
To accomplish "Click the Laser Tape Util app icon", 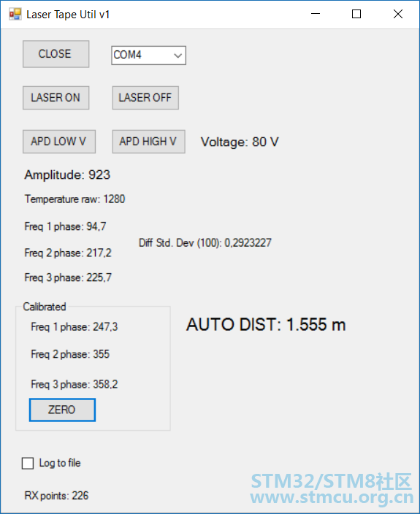I will coord(15,14).
